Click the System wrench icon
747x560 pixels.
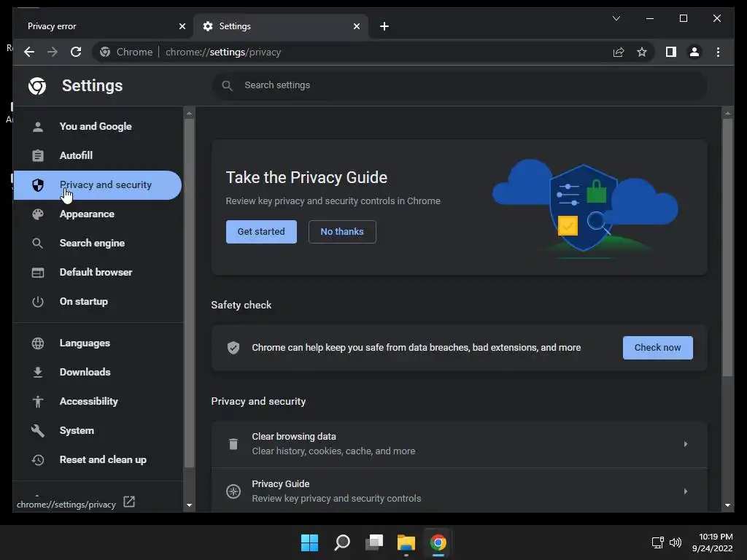38,431
